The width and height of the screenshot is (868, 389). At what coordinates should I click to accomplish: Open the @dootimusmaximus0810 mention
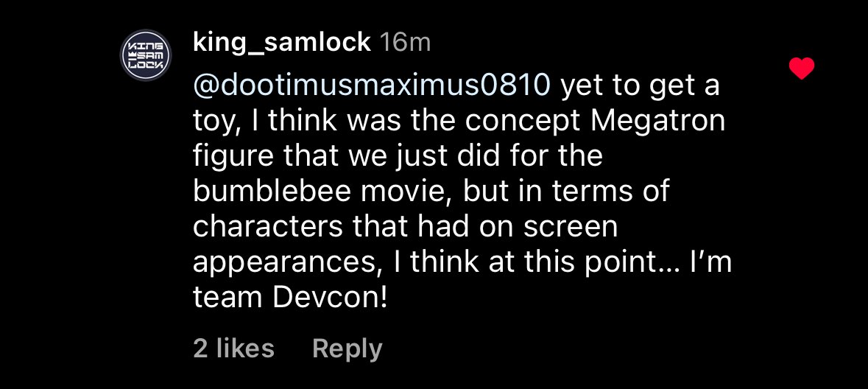371,86
